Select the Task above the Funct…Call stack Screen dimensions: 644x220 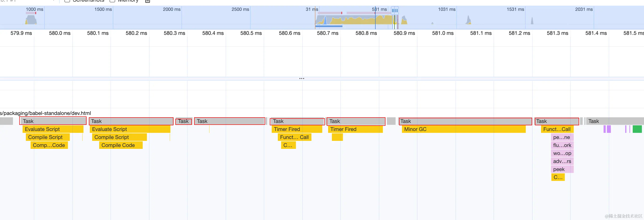click(x=557, y=121)
